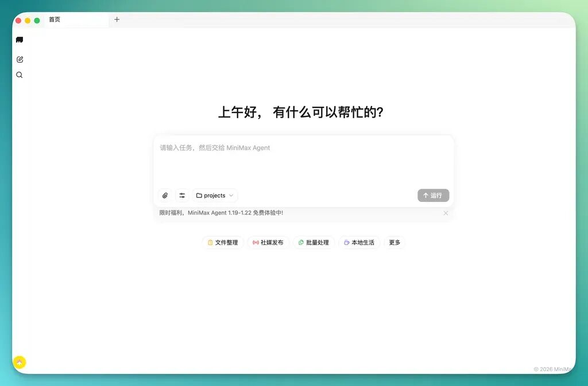The image size is (588, 386).
Task: Click the MiniMax logo icon in sidebar
Action: pyautogui.click(x=20, y=40)
